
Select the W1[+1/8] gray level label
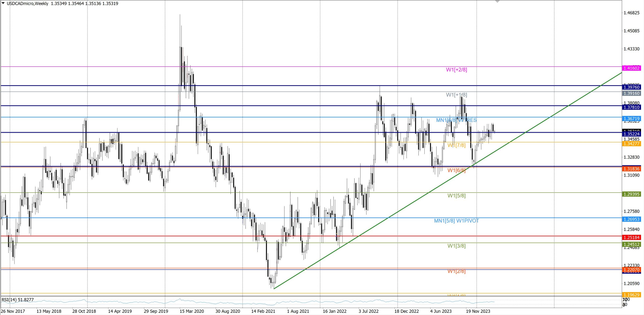tap(456, 95)
